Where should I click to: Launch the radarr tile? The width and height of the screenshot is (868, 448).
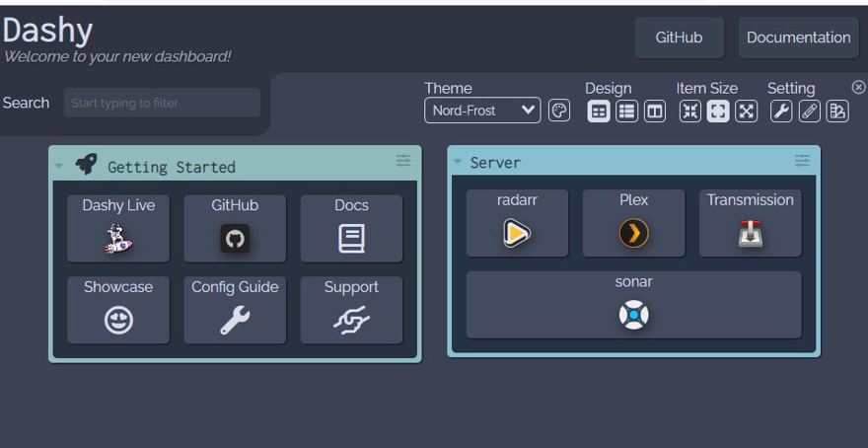pos(517,223)
